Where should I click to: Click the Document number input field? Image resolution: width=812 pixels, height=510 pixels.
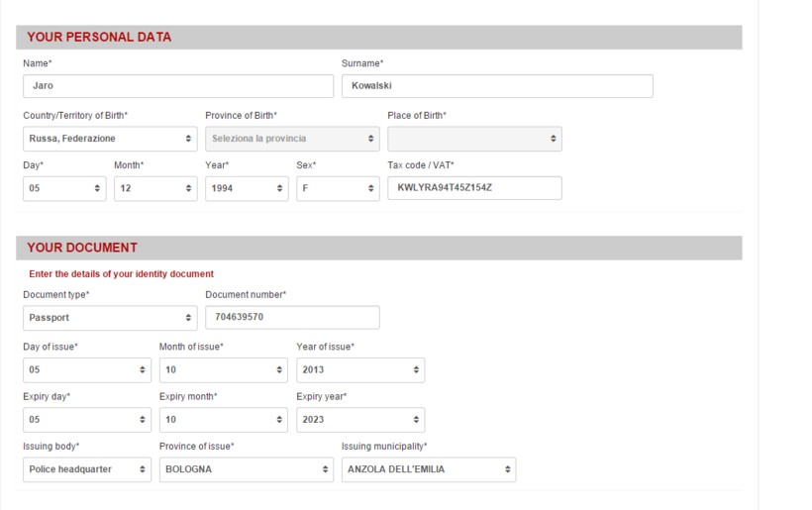(x=292, y=318)
